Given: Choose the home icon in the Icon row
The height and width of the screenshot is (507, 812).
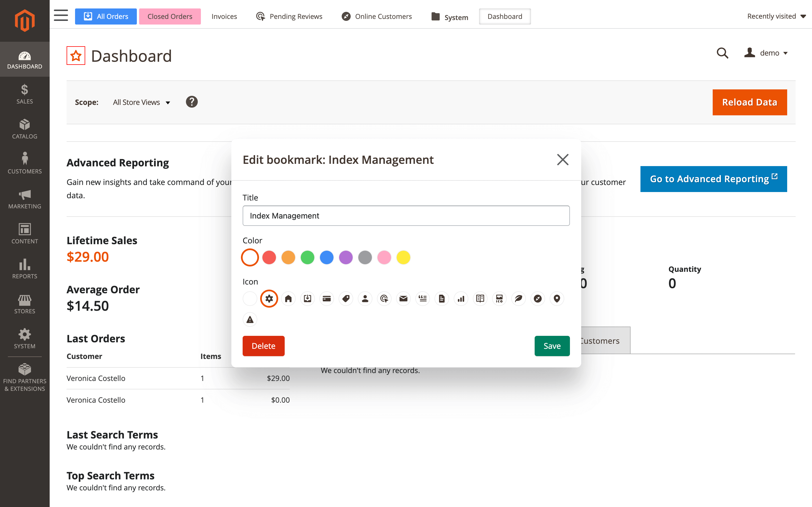Looking at the screenshot, I should point(288,298).
